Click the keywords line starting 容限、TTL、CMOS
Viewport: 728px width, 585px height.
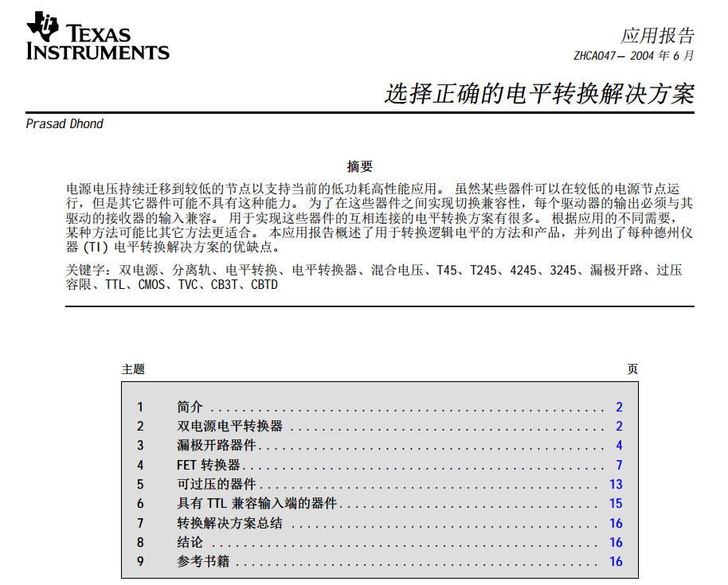coord(172,285)
